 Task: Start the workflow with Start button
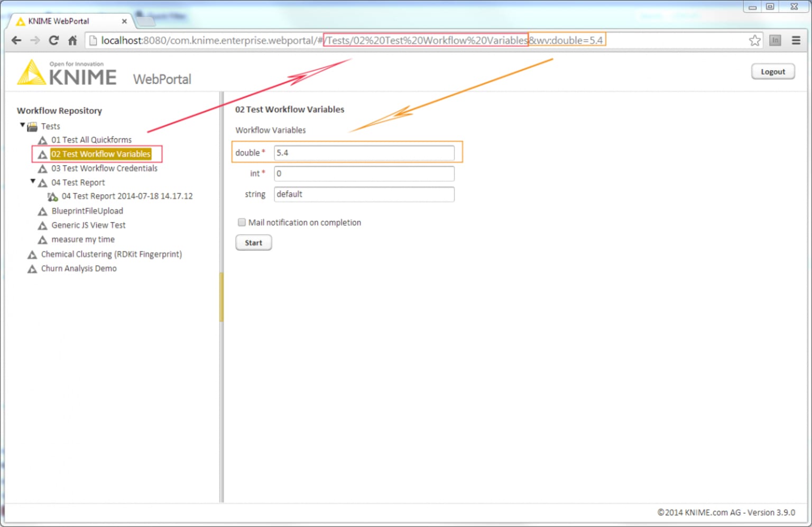[x=253, y=242]
